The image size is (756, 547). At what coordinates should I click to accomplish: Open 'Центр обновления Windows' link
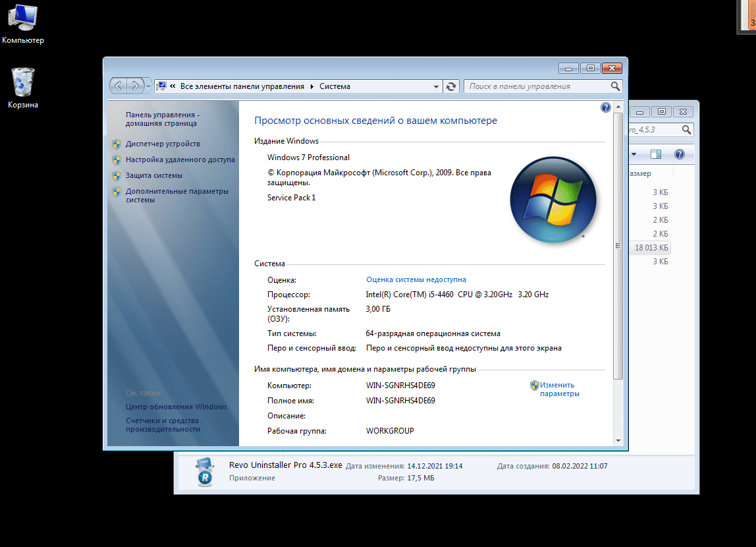pos(176,407)
